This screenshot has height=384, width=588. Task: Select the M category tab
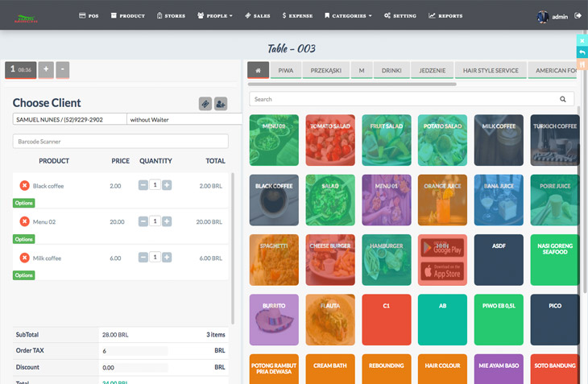pyautogui.click(x=362, y=70)
